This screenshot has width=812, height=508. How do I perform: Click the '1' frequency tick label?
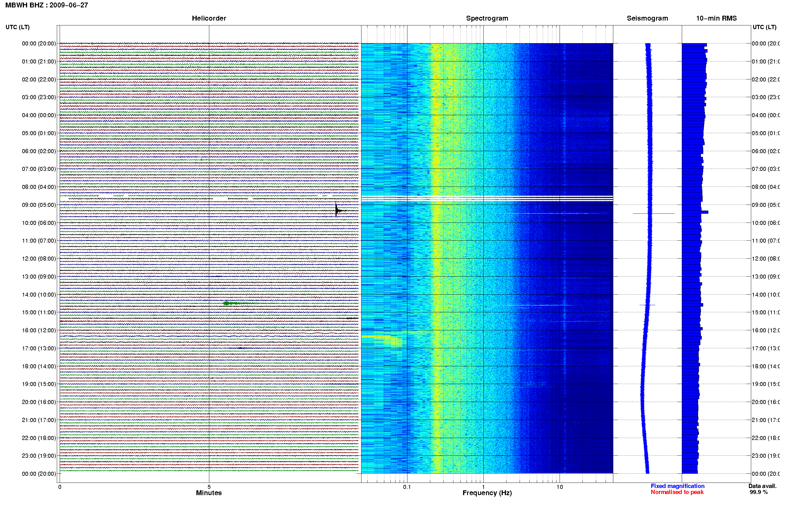coord(483,487)
